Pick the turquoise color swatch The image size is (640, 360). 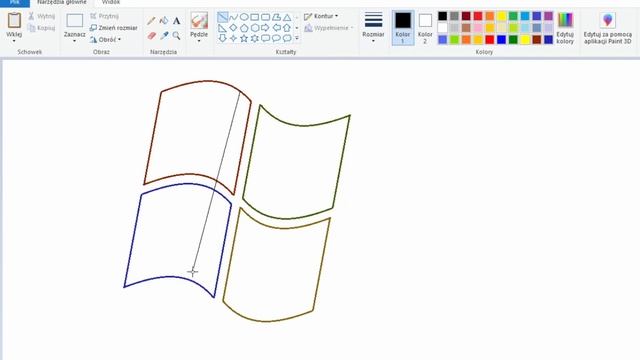[x=525, y=16]
